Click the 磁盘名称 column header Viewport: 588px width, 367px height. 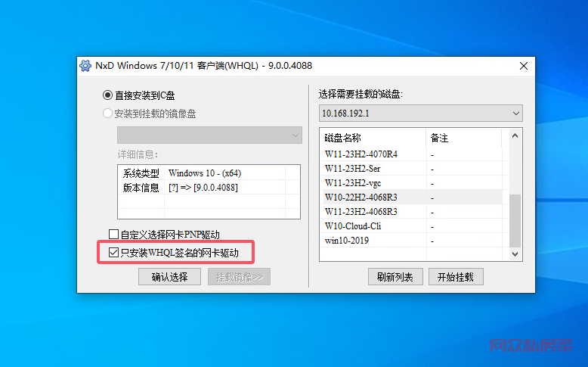click(x=373, y=138)
